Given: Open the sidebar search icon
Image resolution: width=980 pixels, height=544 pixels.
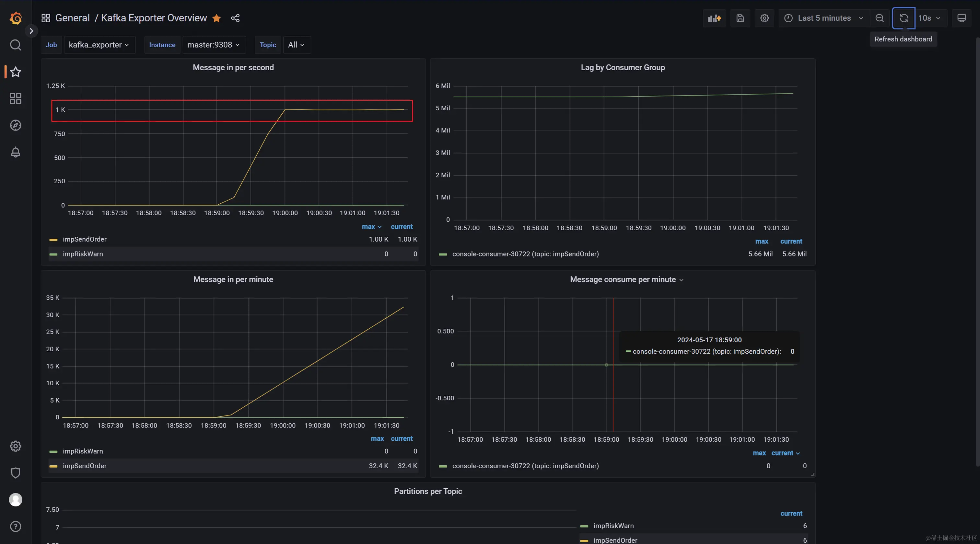Looking at the screenshot, I should (16, 45).
